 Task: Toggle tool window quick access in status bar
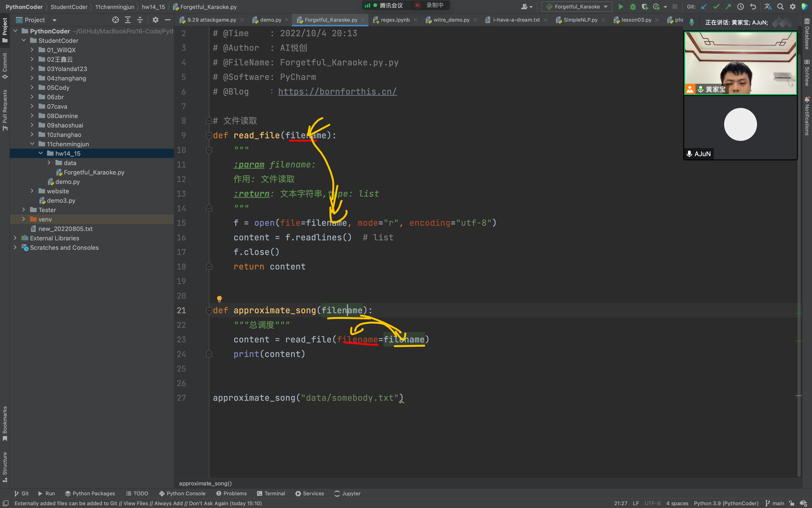[6, 503]
